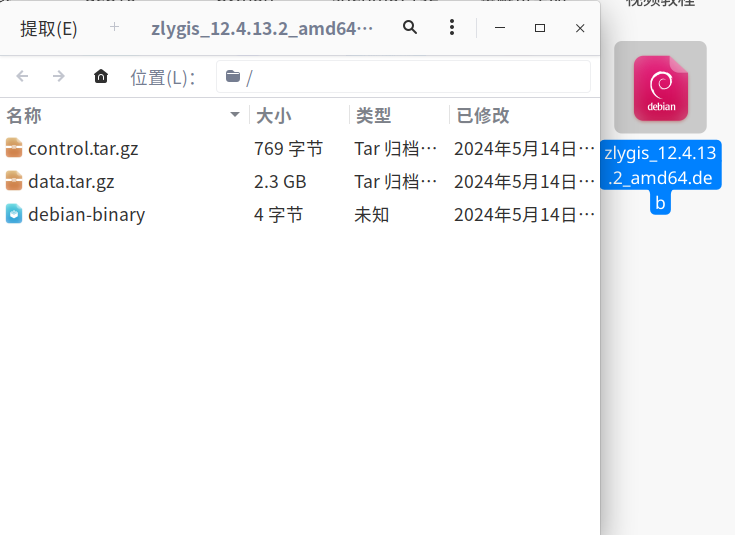The height and width of the screenshot is (535, 735).
Task: Open the search magnifier icon
Action: tap(410, 28)
